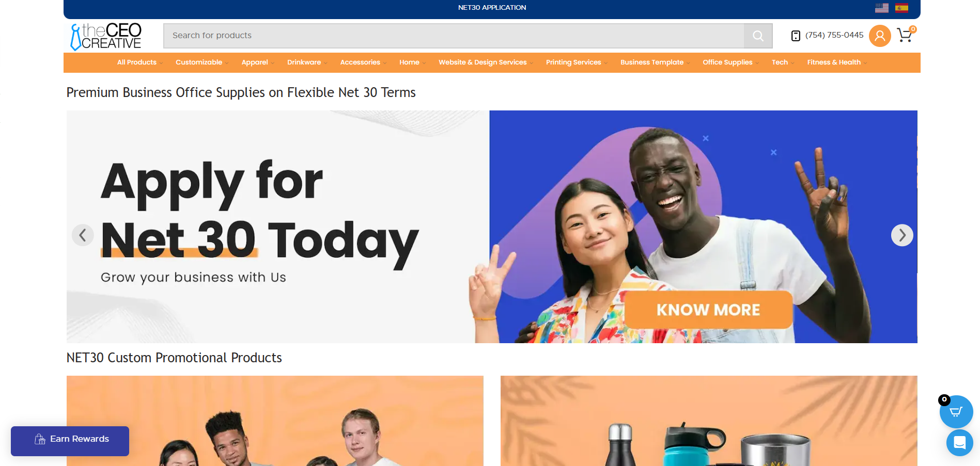Open the chat widget icon
This screenshot has width=980, height=466.
pyautogui.click(x=960, y=443)
